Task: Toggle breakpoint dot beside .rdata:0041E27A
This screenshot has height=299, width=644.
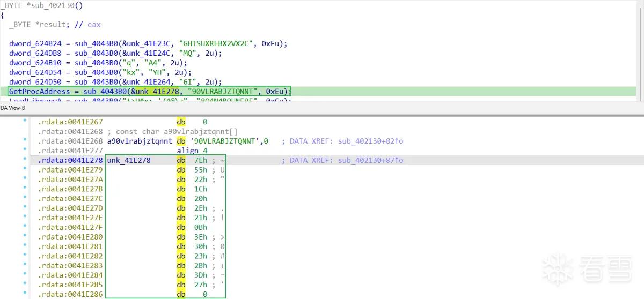Action: (x=25, y=180)
